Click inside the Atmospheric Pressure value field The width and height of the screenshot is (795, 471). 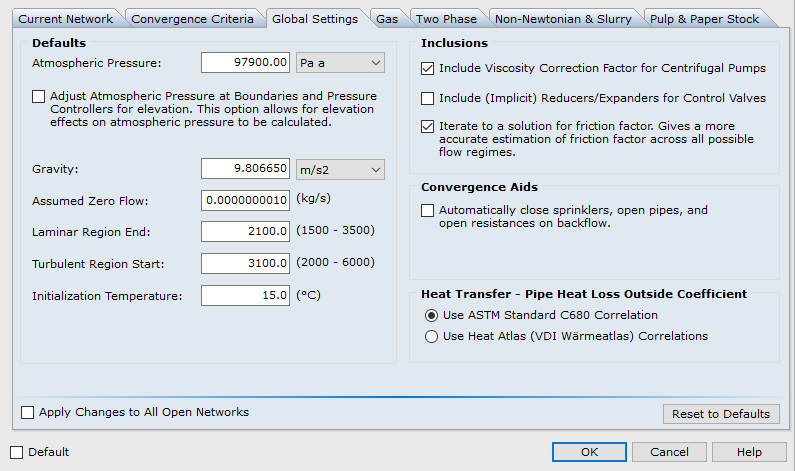click(246, 63)
